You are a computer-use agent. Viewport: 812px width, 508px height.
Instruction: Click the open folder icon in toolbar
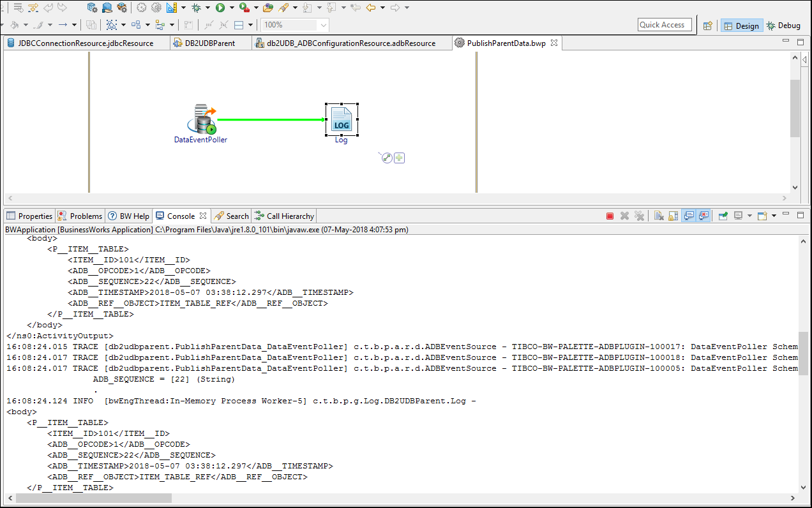[x=268, y=8]
